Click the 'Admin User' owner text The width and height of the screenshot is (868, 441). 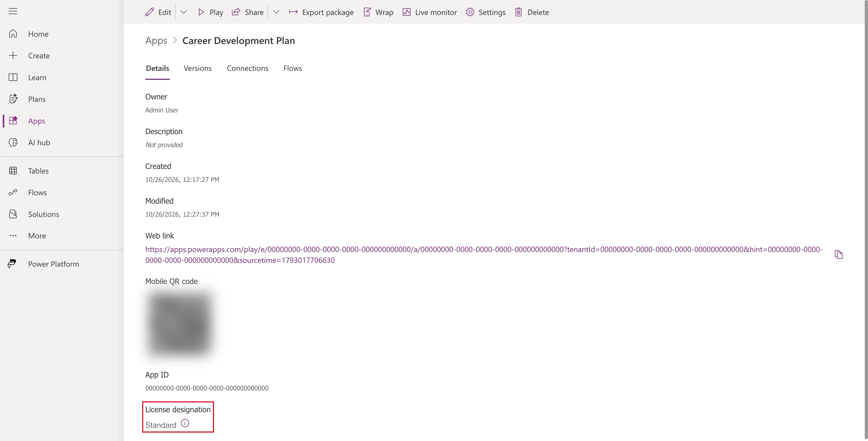[162, 110]
